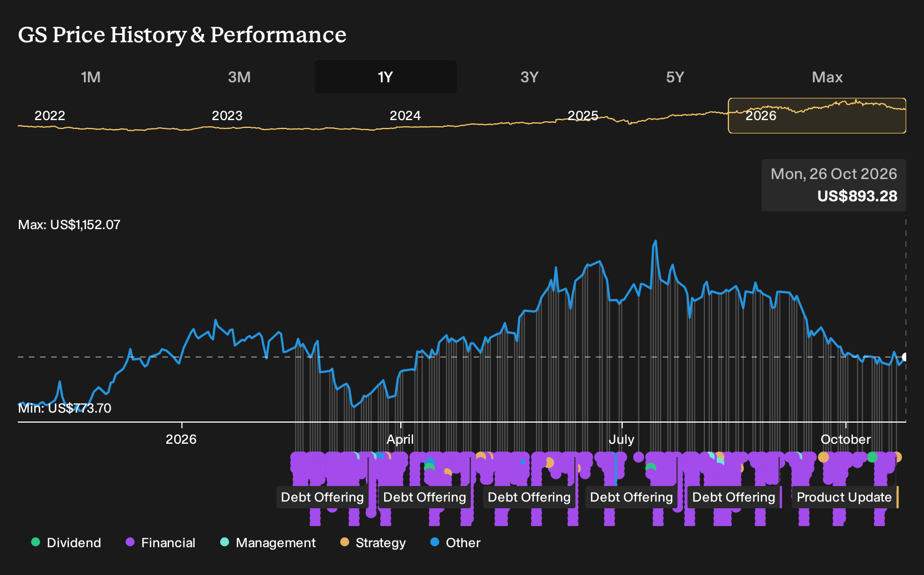The width and height of the screenshot is (924, 575).
Task: Click the white end-point marker on price line
Action: [x=905, y=357]
